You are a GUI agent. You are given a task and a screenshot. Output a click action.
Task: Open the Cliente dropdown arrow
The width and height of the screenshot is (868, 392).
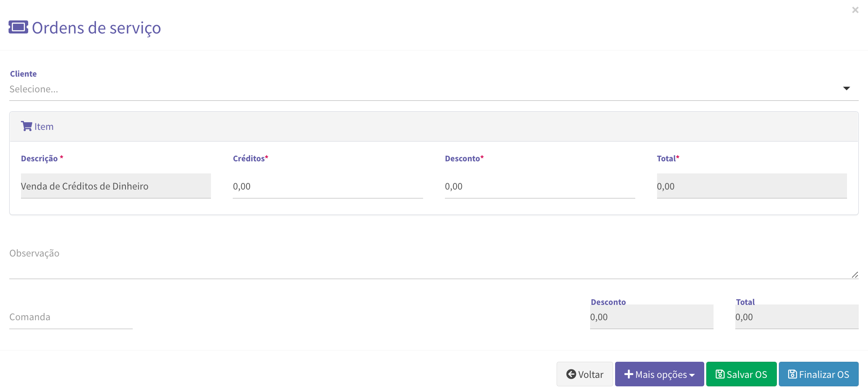[x=846, y=88]
